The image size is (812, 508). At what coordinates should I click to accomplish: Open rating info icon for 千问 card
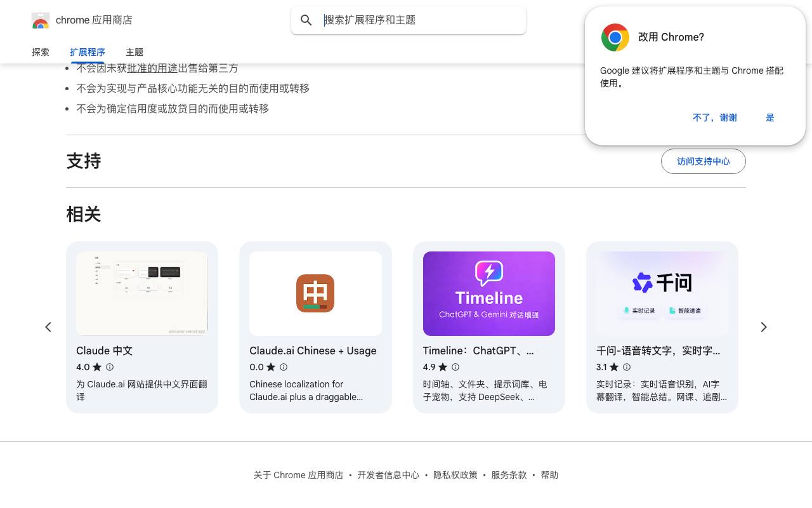click(627, 367)
